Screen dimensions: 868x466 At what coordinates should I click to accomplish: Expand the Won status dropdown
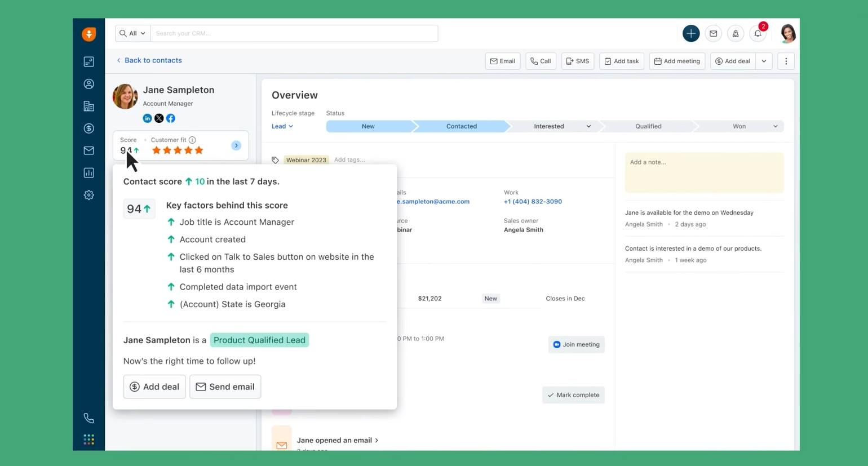775,126
